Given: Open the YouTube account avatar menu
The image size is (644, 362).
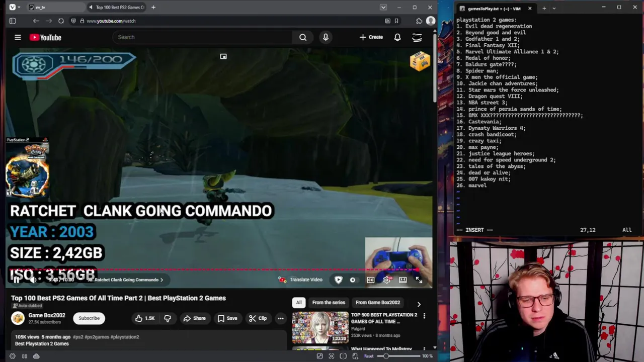Looking at the screenshot, I should coord(417,37).
